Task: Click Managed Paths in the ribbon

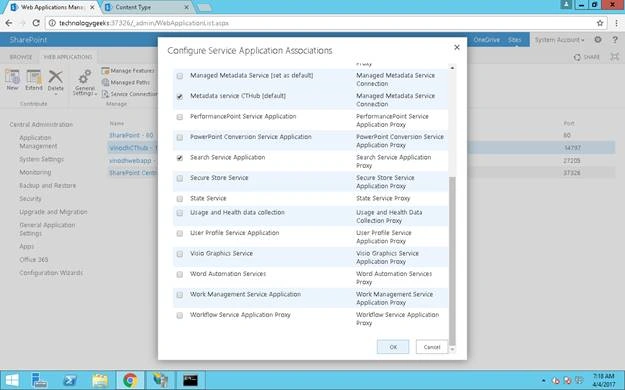Action: coord(126,82)
